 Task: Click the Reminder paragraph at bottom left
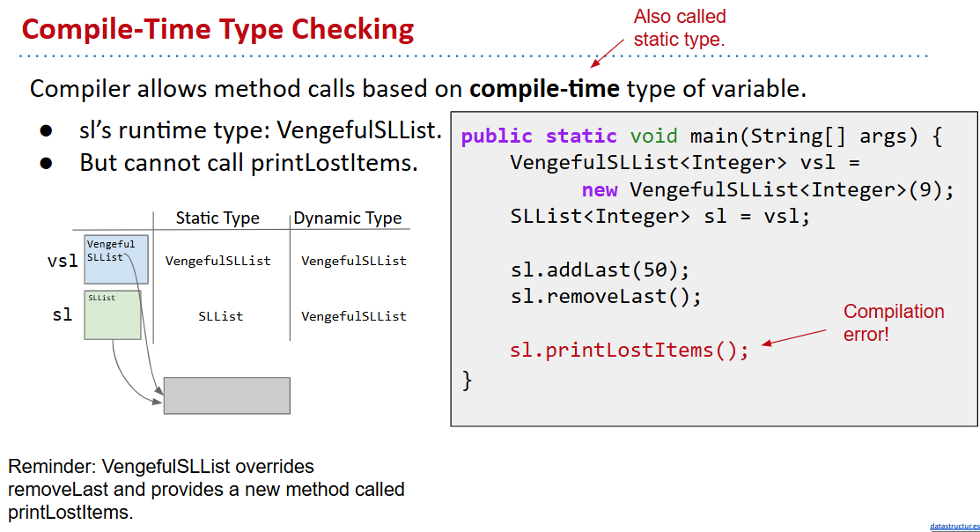click(x=206, y=489)
